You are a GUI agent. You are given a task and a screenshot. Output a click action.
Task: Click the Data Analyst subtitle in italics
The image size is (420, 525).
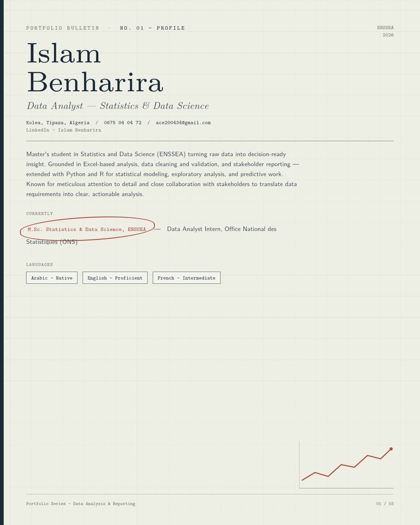[118, 106]
